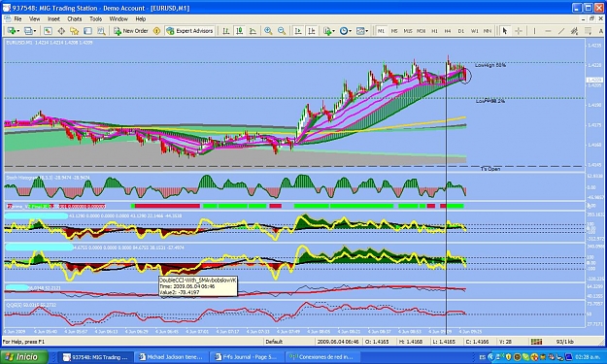Click the yellow MetaEditor diamond icon

tap(156, 31)
